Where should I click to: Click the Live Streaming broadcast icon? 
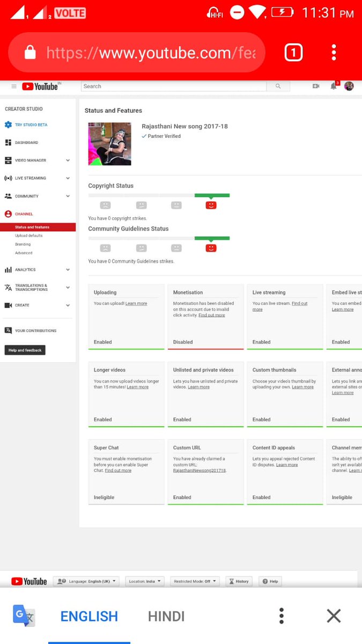click(8, 178)
